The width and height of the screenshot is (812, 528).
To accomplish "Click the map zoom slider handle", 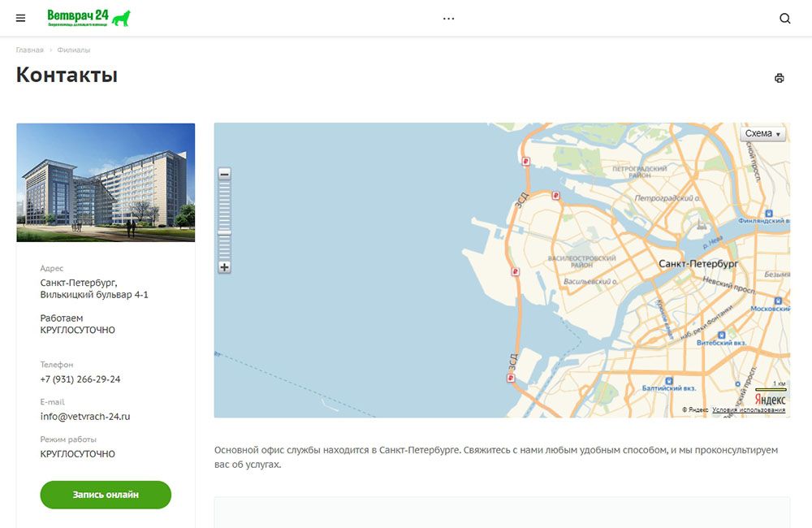I will coord(225,233).
